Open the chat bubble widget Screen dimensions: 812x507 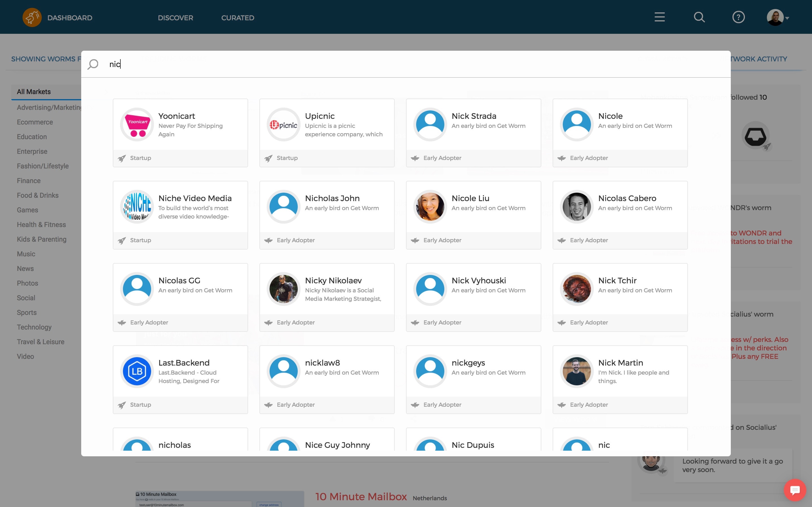coord(795,490)
